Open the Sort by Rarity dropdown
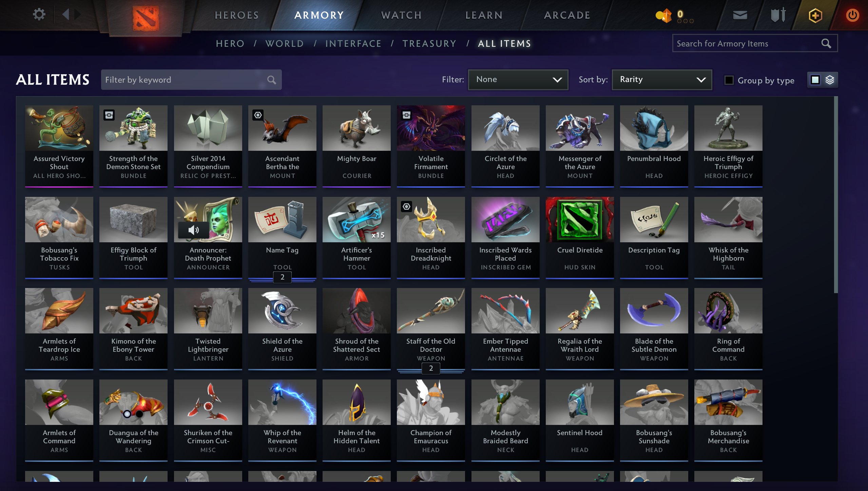 (x=662, y=80)
